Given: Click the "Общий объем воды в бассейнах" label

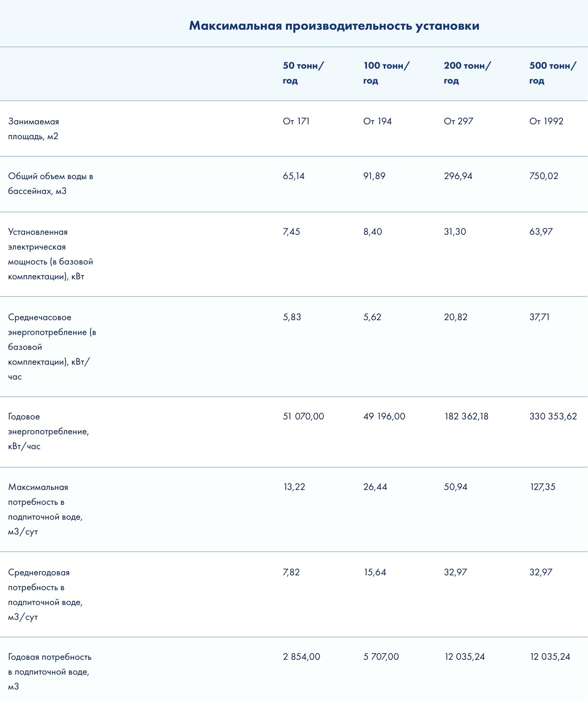Looking at the screenshot, I should [51, 184].
